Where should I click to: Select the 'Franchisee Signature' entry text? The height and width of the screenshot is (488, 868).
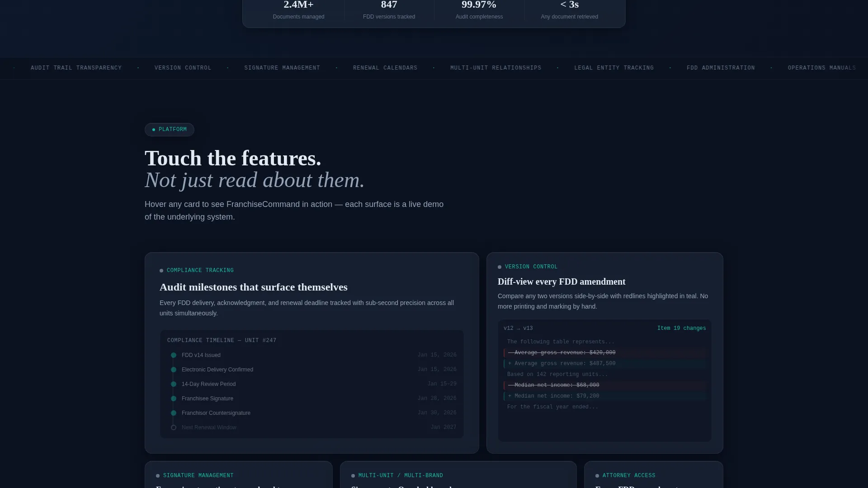point(208,399)
